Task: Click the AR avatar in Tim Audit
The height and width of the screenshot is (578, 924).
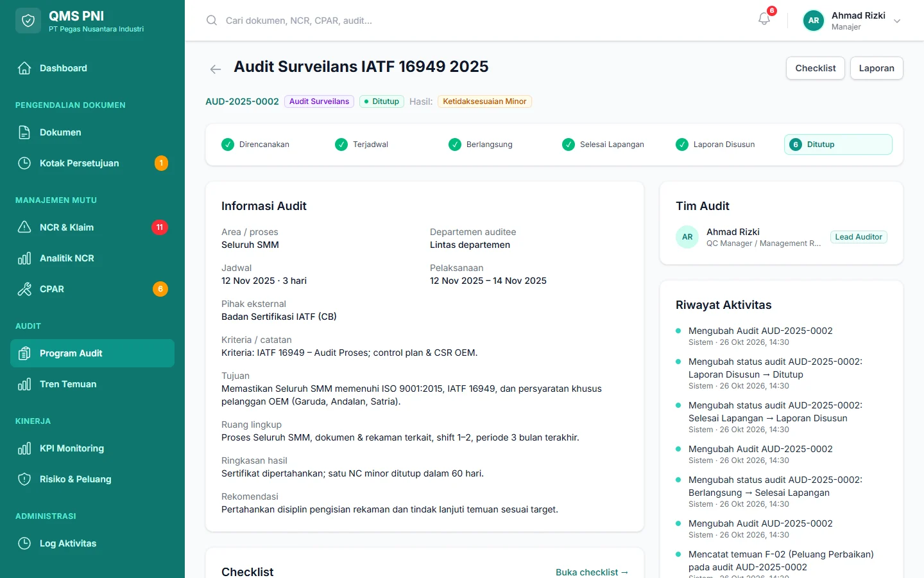Action: point(687,237)
